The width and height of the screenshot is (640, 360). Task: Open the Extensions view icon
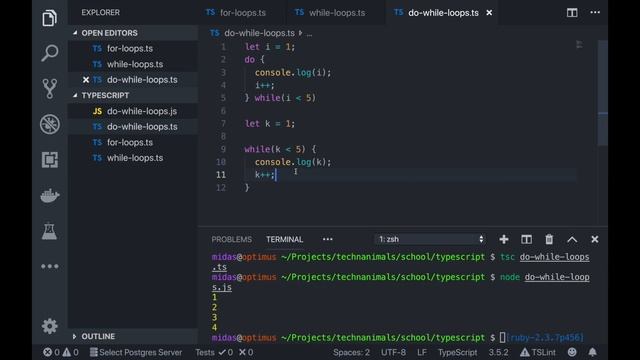pyautogui.click(x=49, y=160)
